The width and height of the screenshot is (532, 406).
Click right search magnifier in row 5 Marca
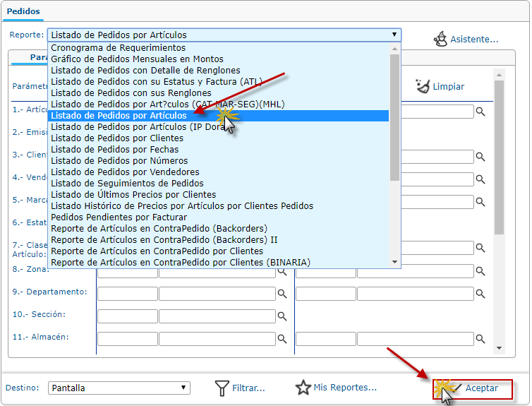click(480, 202)
